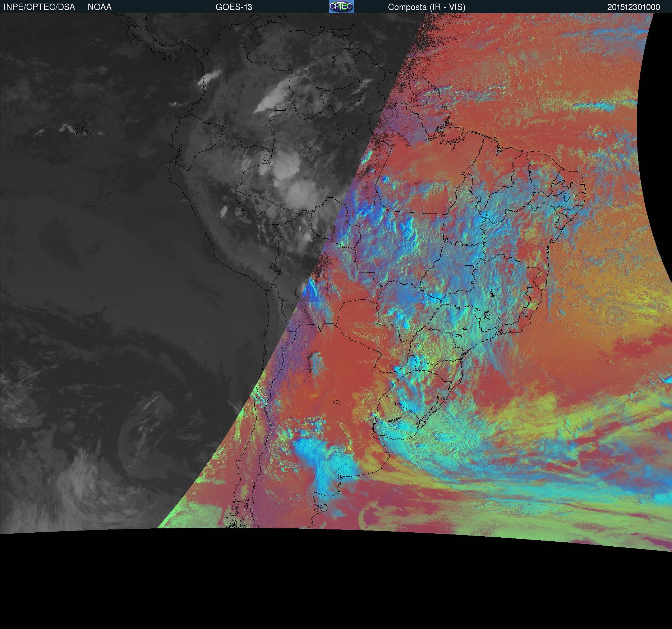Click the 201512301000 timestamp
Image resolution: width=672 pixels, height=629 pixels.
[633, 7]
